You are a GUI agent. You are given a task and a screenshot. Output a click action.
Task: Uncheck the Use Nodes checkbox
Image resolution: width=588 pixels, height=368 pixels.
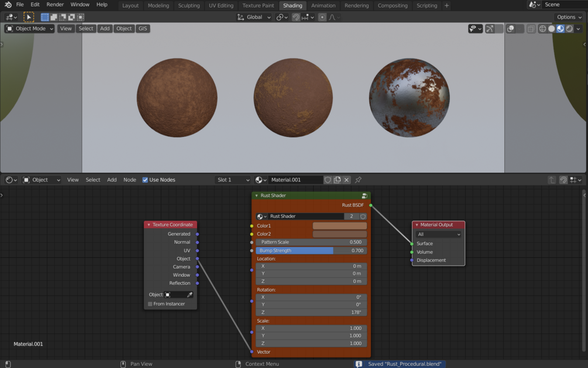(x=145, y=180)
